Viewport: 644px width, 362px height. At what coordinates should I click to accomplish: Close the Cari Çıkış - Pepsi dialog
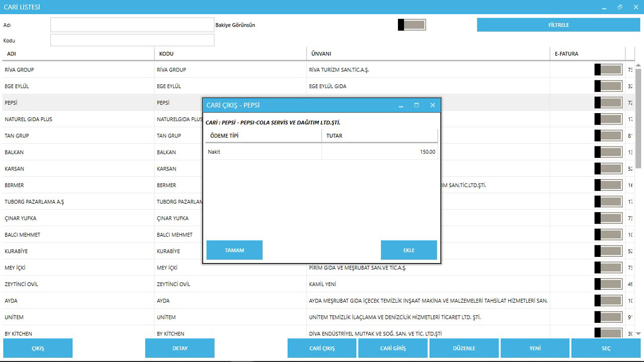click(x=432, y=106)
